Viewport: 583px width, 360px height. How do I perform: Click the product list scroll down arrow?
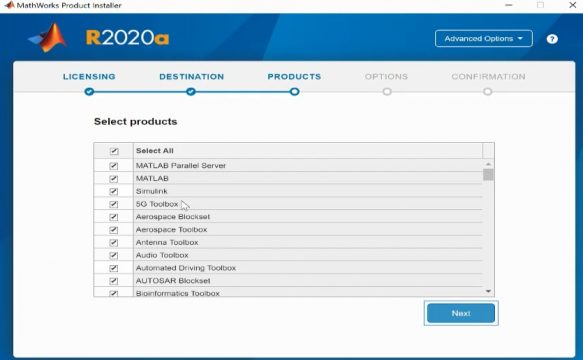pos(488,291)
